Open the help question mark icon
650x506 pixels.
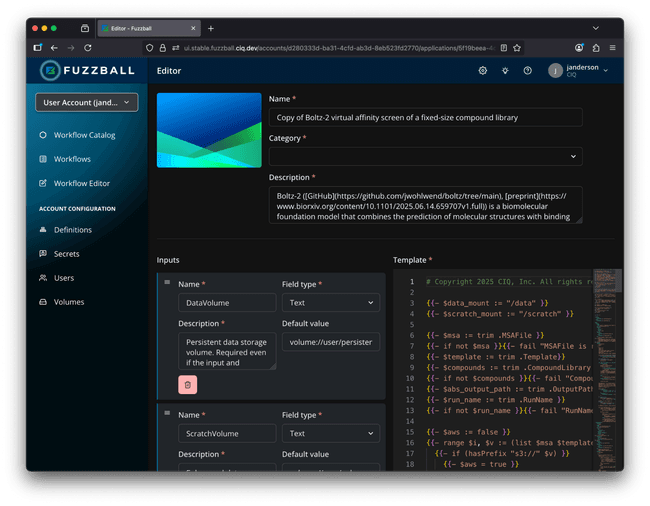tap(527, 71)
